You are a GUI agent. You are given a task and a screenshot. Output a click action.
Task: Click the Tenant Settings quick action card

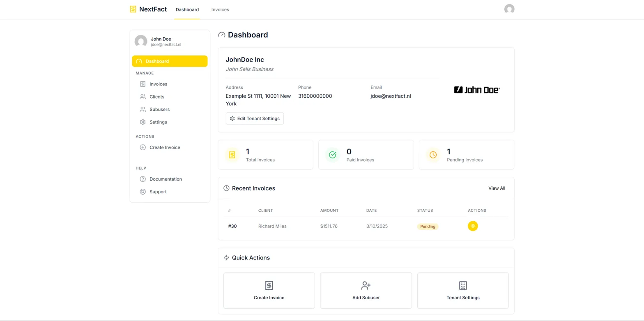click(x=463, y=291)
